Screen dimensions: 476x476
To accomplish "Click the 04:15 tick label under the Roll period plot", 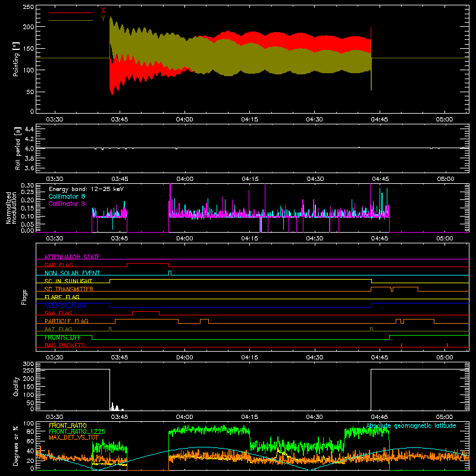I will pos(250,179).
